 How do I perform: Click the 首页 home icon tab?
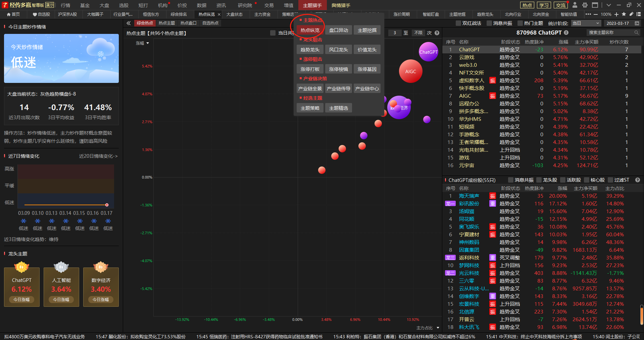point(13,14)
